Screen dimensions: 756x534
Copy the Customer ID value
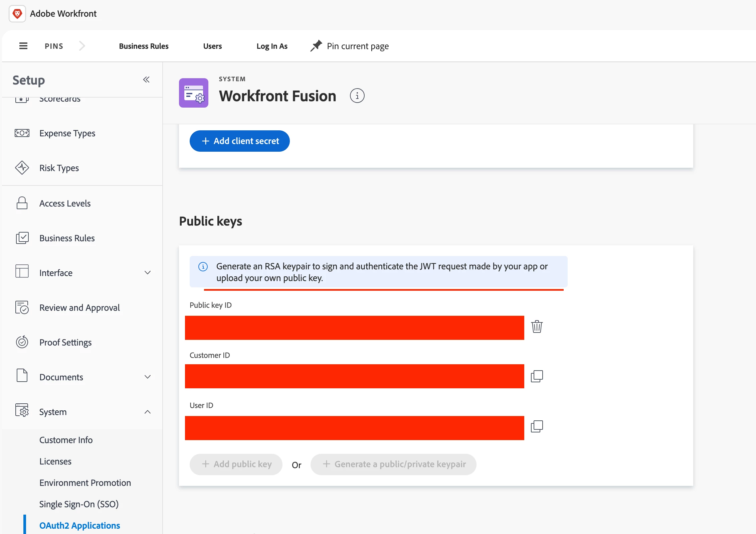pyautogui.click(x=537, y=376)
